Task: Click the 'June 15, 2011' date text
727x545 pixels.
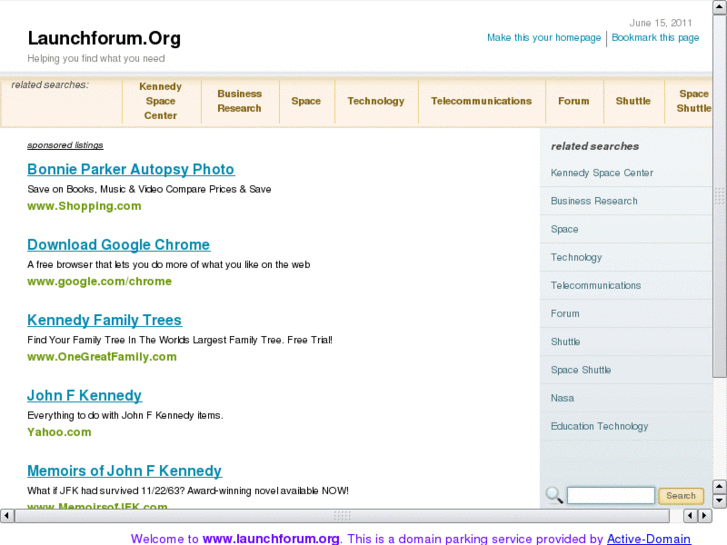Action: (660, 23)
